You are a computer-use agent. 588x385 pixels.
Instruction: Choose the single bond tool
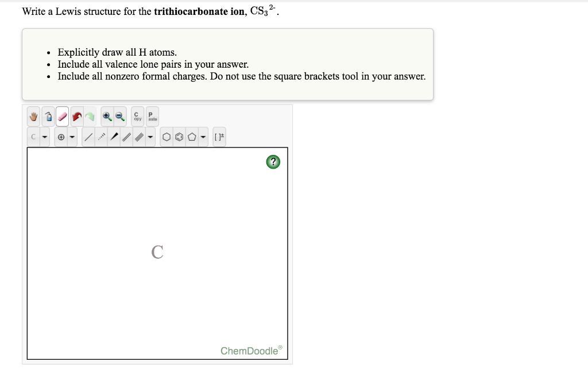point(88,137)
